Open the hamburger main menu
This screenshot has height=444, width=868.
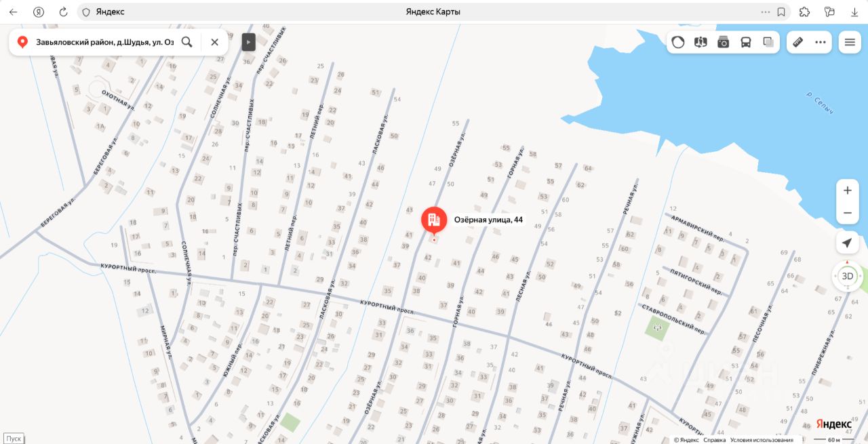pos(850,42)
